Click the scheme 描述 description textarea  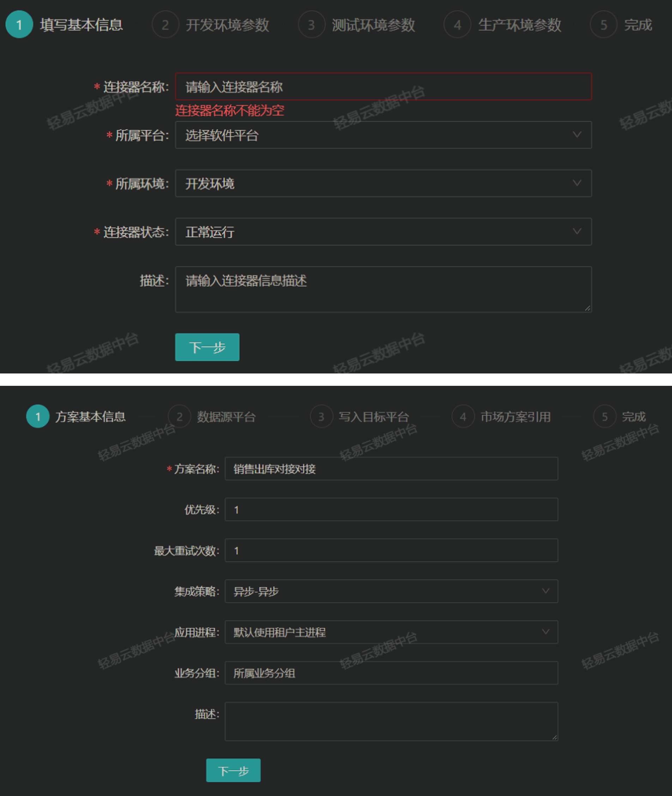tap(391, 720)
